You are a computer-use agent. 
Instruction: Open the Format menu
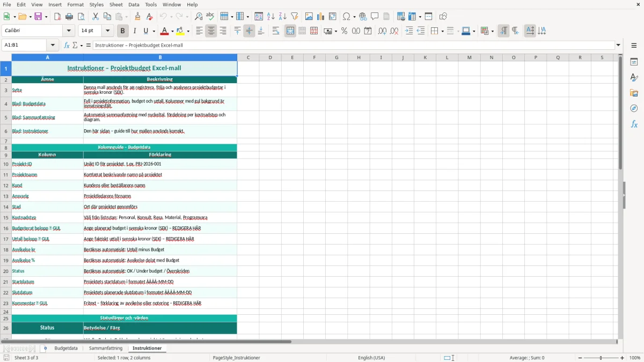click(x=75, y=4)
